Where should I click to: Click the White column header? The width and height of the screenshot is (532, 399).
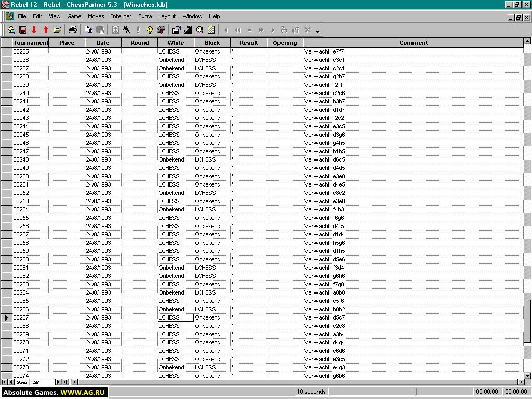[176, 43]
